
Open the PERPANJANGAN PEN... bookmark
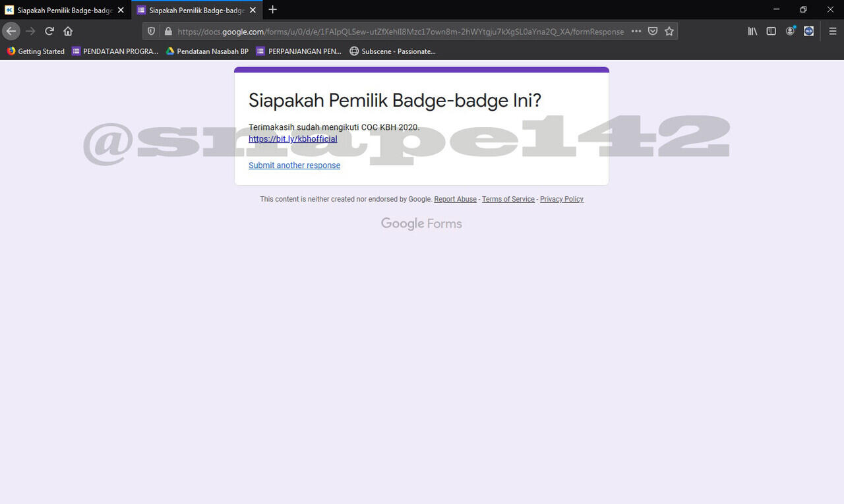(x=299, y=51)
